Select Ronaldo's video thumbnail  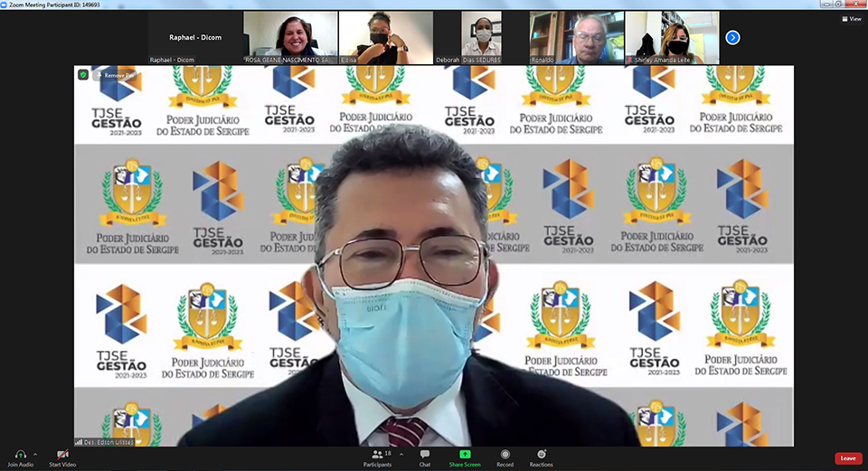coord(576,37)
